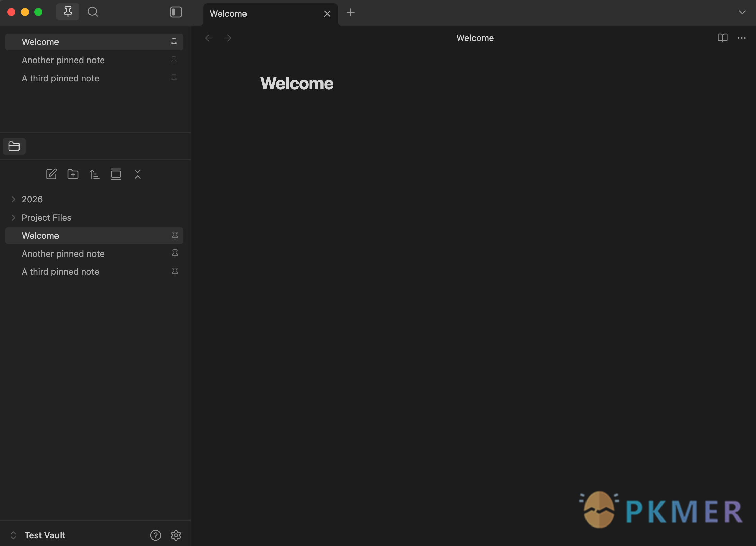Unpin Another pinned note in top list

[174, 60]
